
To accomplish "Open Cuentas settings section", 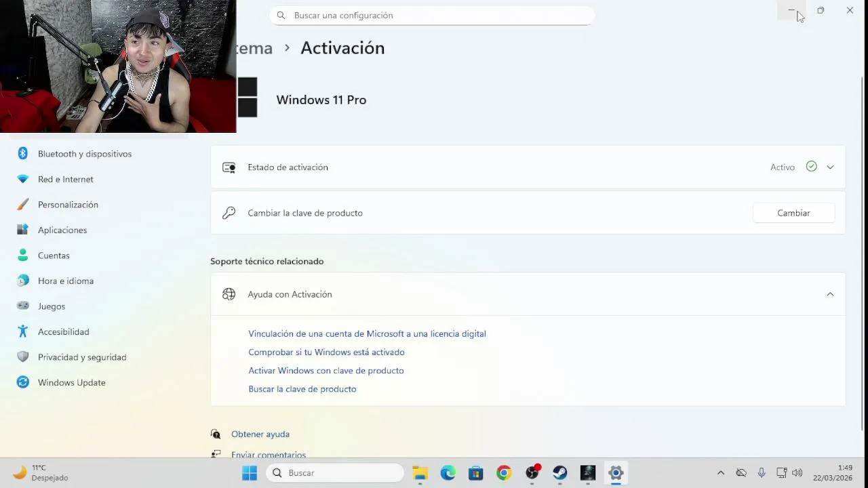I will tap(54, 256).
